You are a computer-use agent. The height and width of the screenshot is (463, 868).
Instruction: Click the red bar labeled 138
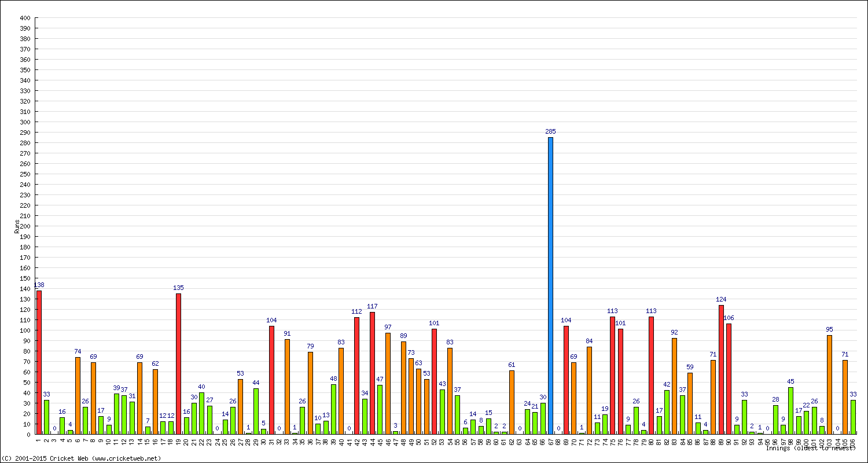(39, 362)
